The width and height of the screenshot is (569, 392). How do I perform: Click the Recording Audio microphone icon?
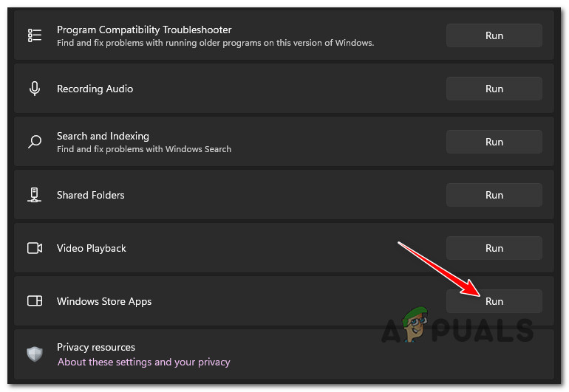tap(35, 89)
